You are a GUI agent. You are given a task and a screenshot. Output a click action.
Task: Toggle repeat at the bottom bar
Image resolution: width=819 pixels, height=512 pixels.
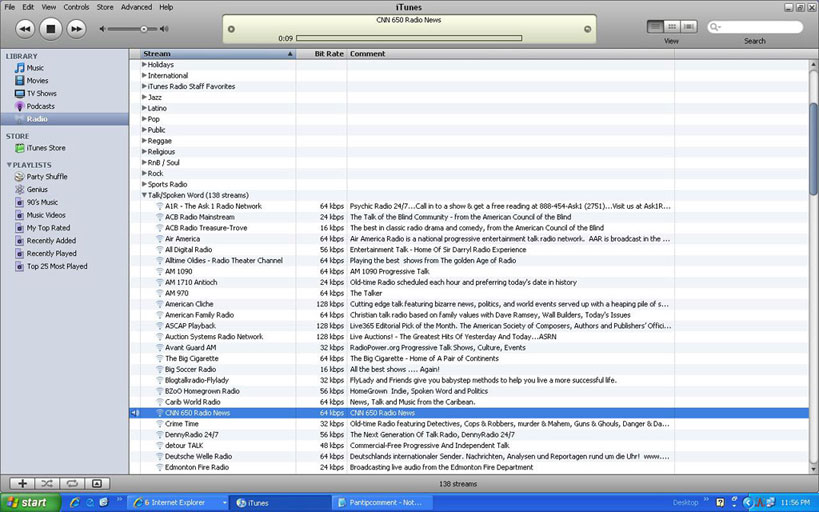(72, 484)
